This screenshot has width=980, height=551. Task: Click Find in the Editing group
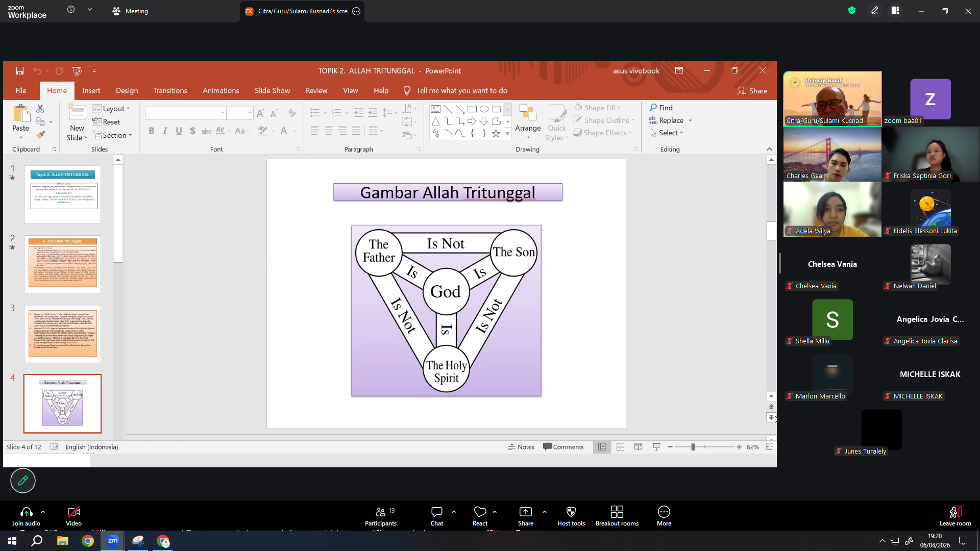pyautogui.click(x=661, y=108)
